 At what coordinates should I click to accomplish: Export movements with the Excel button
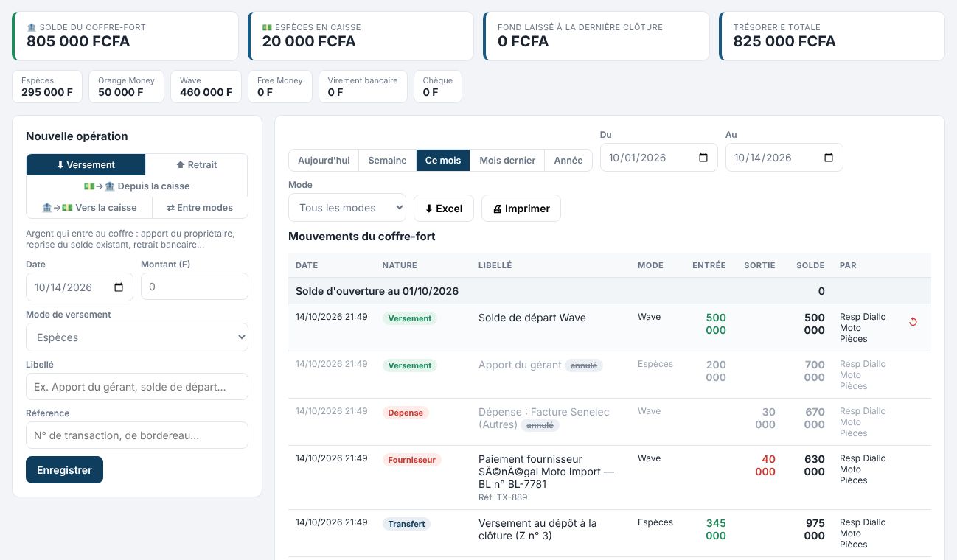pyautogui.click(x=444, y=209)
